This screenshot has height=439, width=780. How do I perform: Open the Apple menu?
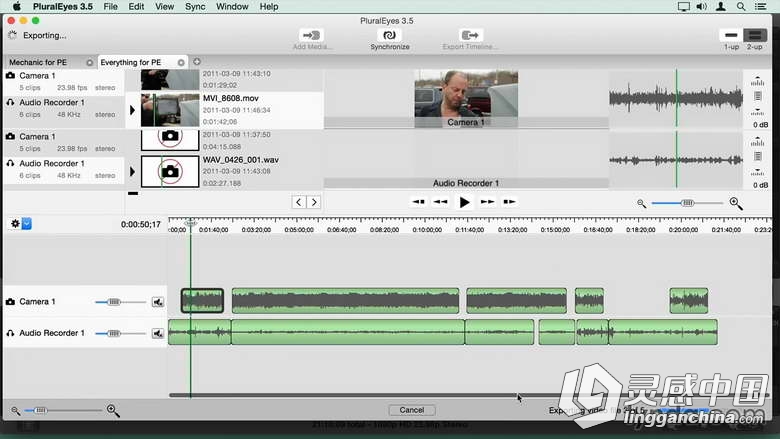click(16, 6)
